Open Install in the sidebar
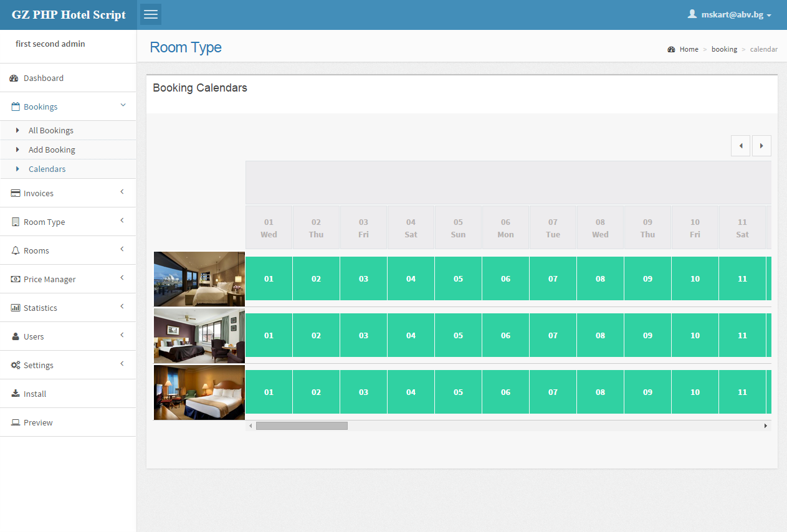787x532 pixels. tap(68, 394)
